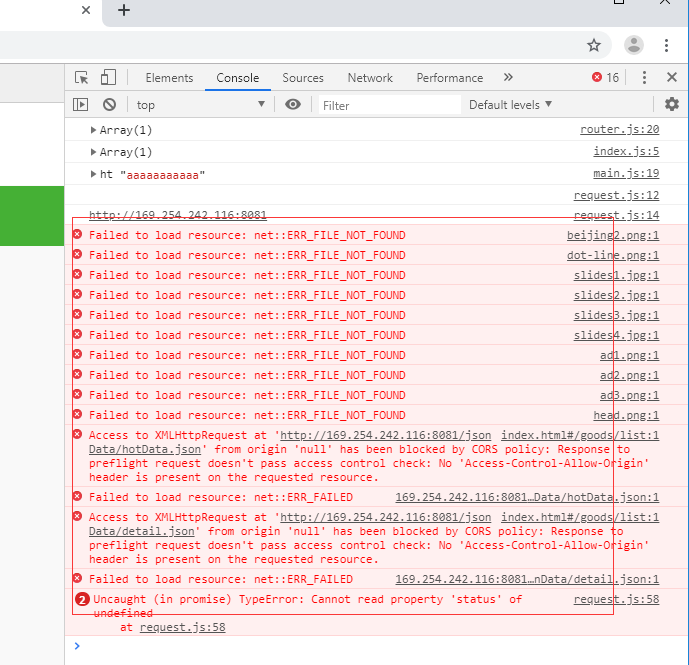Expand Array(1) logged from router.js
The width and height of the screenshot is (689, 665).
coord(93,130)
